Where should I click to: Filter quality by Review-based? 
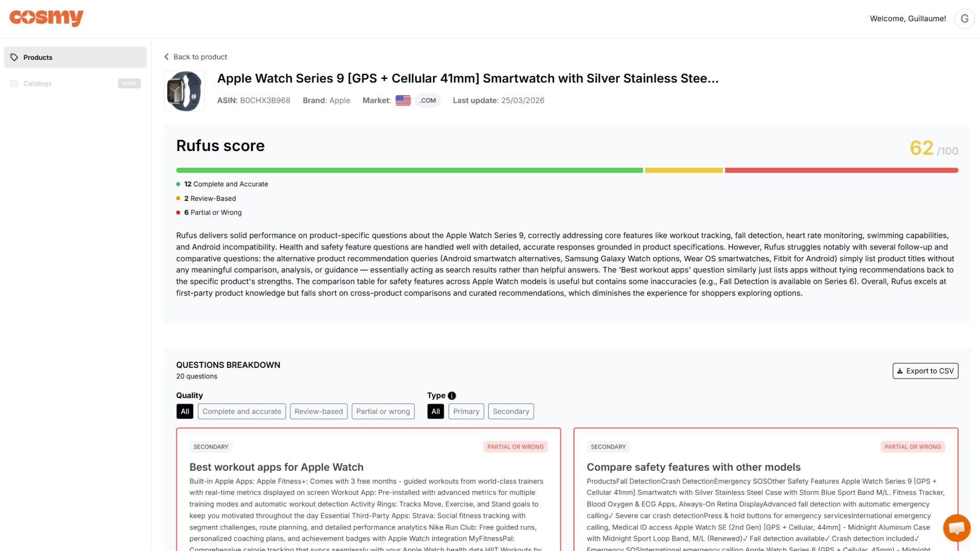(x=318, y=411)
